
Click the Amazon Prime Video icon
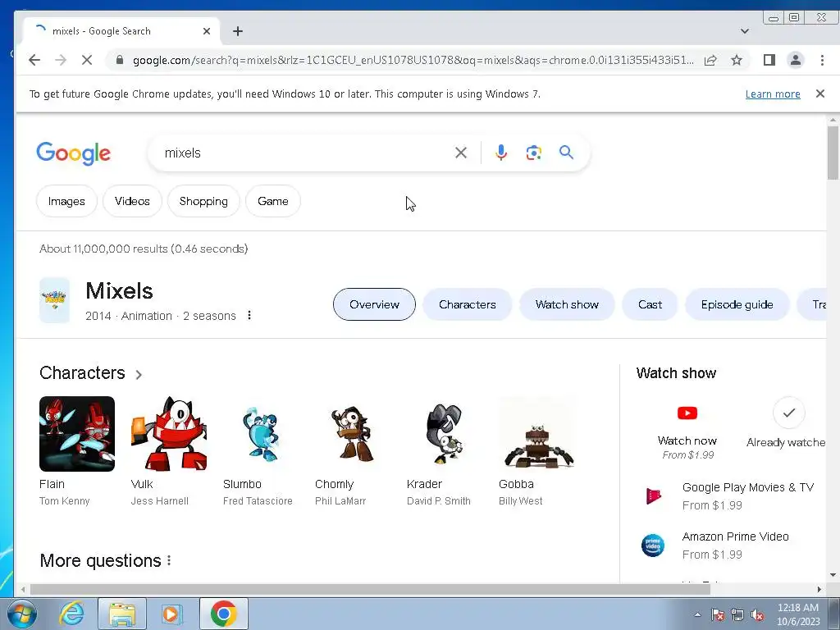653,546
